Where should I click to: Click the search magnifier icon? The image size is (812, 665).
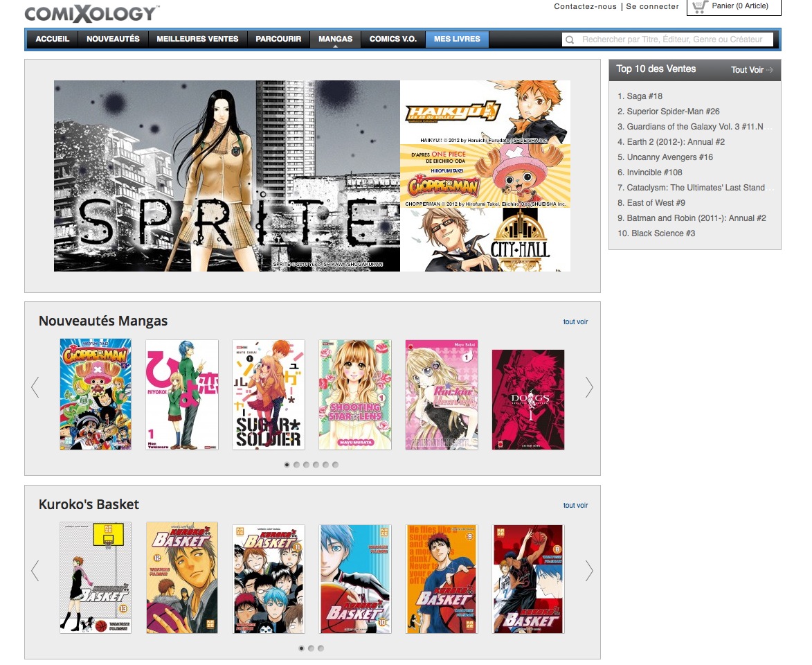point(570,39)
